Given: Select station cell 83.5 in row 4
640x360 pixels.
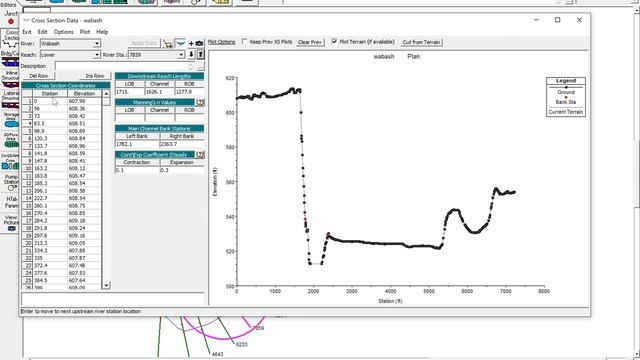Looking at the screenshot, I should pyautogui.click(x=50, y=123).
